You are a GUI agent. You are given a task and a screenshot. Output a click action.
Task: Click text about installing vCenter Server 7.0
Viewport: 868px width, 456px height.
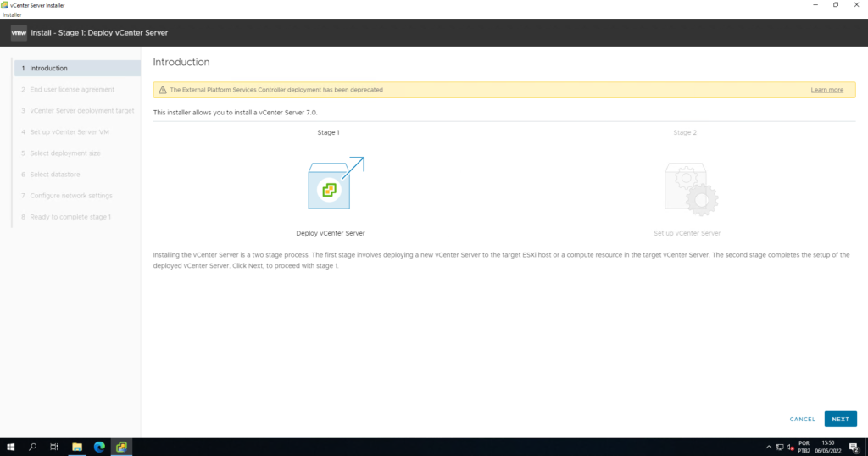click(236, 113)
